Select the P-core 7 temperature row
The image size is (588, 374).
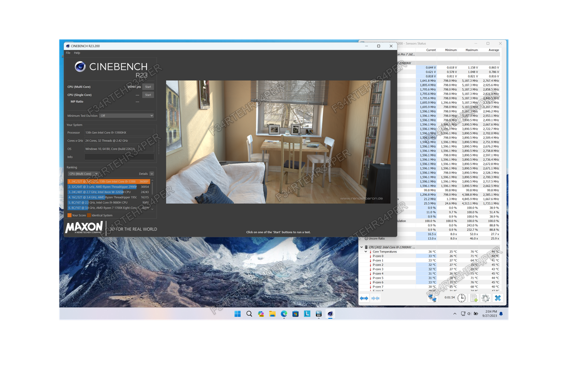click(x=430, y=287)
